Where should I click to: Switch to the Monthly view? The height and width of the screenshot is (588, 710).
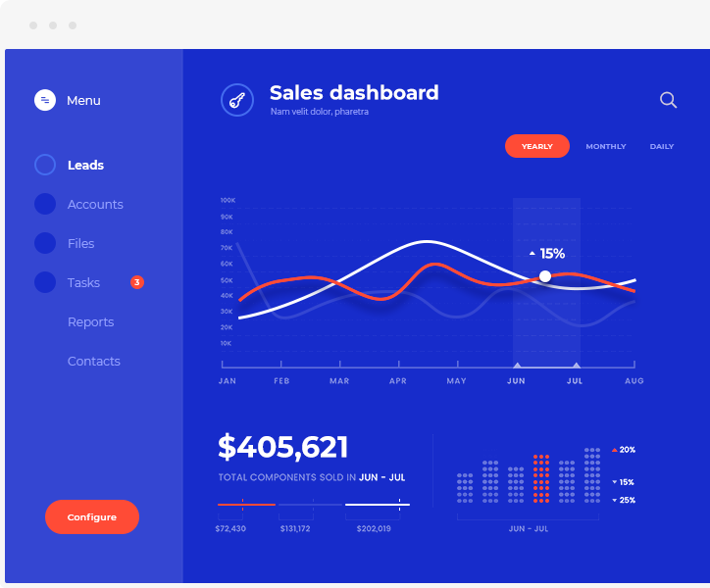coord(605,146)
